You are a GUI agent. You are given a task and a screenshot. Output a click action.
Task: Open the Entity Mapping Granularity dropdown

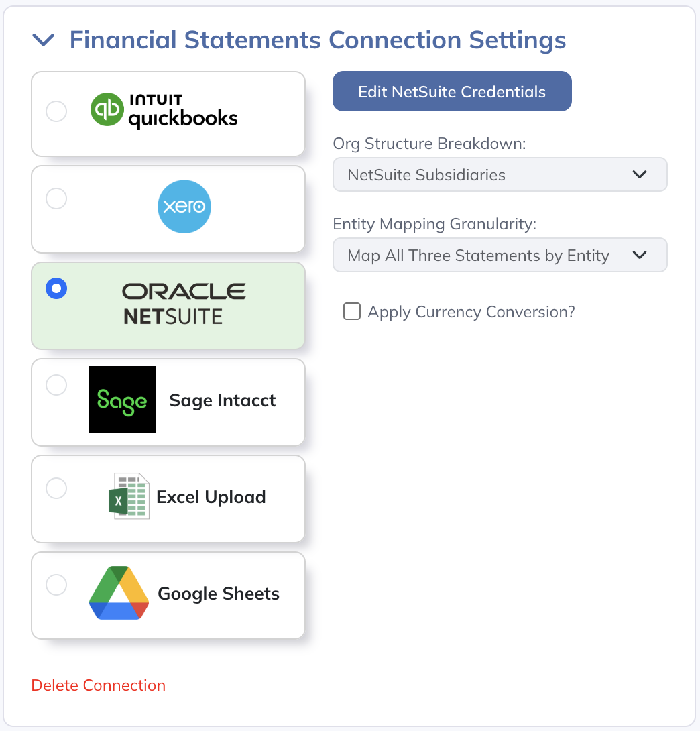coord(500,256)
